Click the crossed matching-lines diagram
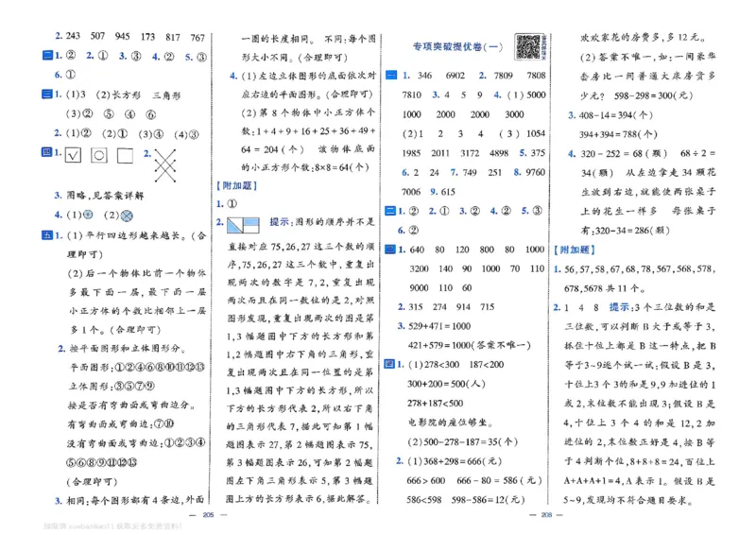Screen dimensions: 756x535 point(164,165)
